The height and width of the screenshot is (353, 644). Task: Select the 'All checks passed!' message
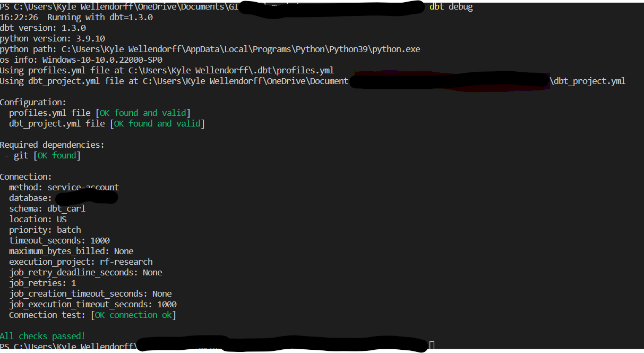click(x=42, y=335)
